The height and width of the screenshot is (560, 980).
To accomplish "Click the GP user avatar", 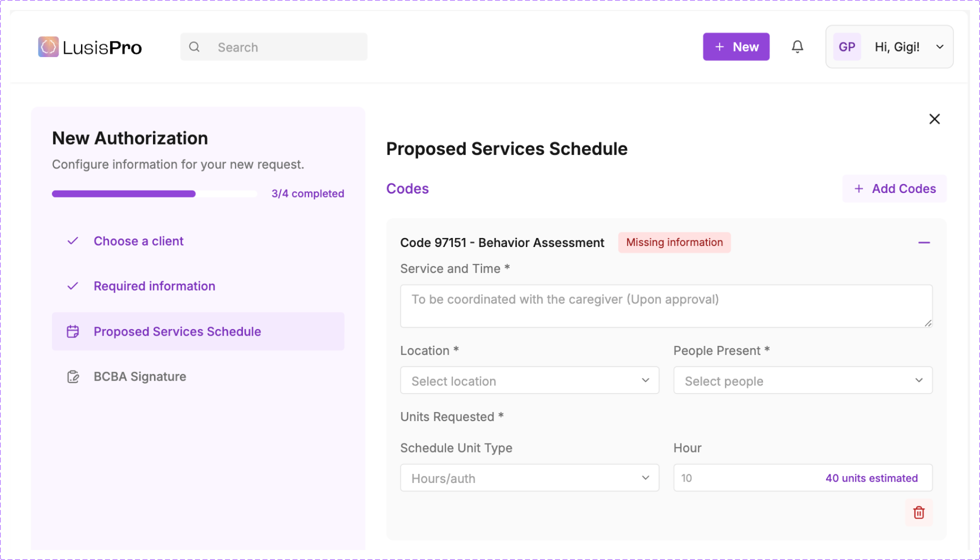I will [x=846, y=47].
